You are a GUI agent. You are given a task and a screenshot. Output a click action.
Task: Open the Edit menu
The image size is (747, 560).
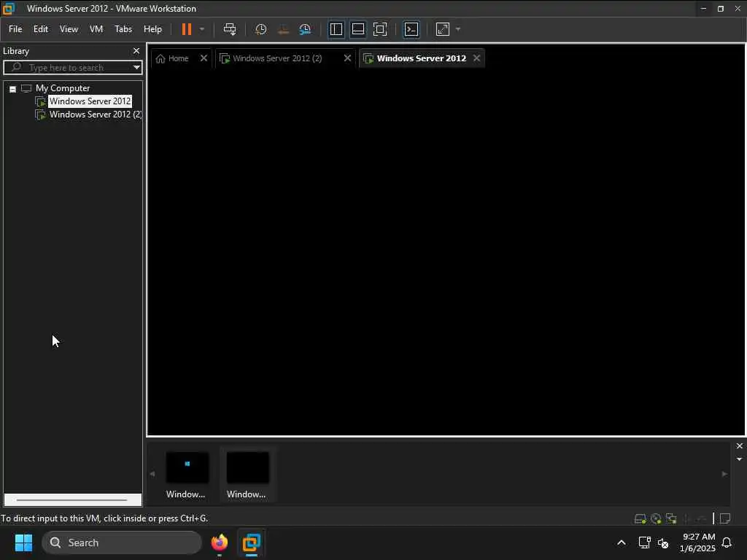tap(41, 29)
